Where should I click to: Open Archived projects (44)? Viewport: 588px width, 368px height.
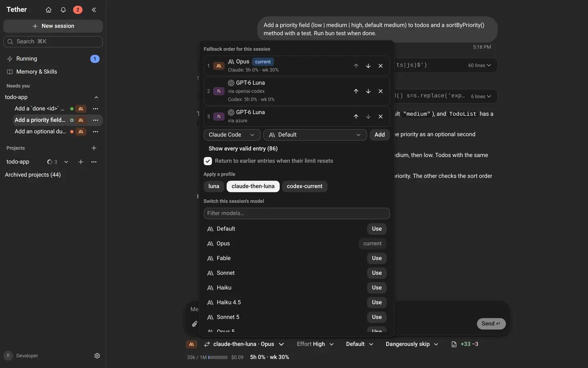pos(33,175)
